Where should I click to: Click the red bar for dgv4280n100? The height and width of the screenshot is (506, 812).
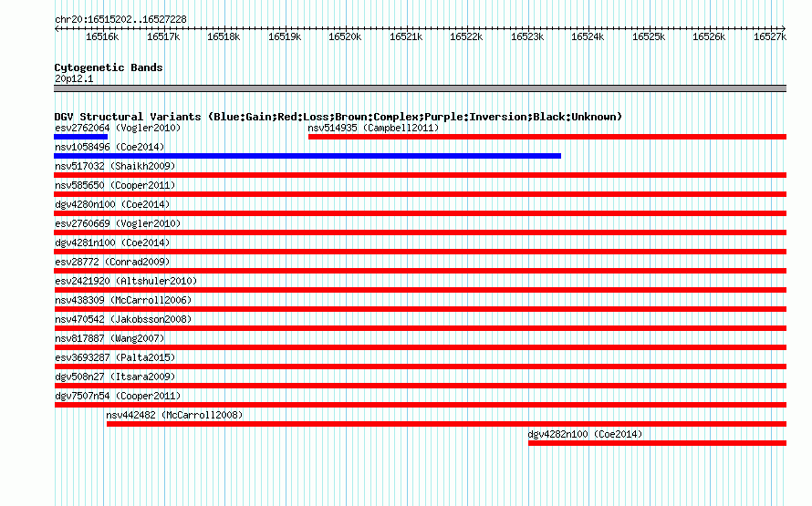420,213
